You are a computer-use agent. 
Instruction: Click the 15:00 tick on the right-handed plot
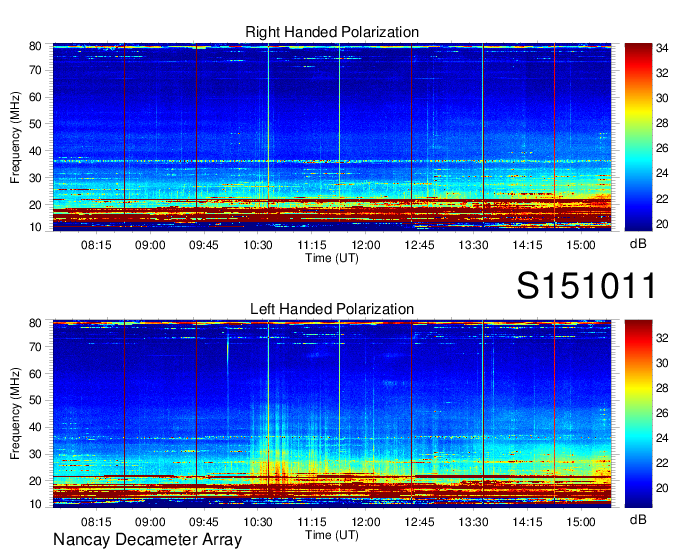581,245
